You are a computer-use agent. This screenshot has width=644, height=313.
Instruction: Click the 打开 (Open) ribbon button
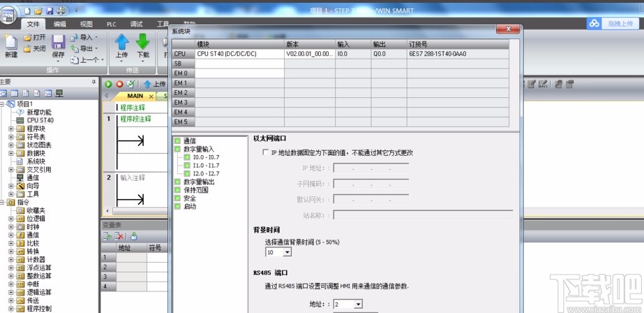click(34, 38)
